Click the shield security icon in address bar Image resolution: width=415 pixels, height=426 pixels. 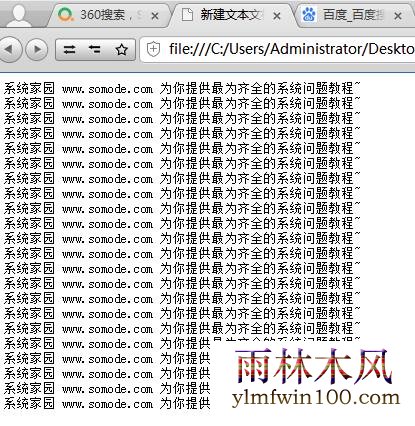point(153,49)
